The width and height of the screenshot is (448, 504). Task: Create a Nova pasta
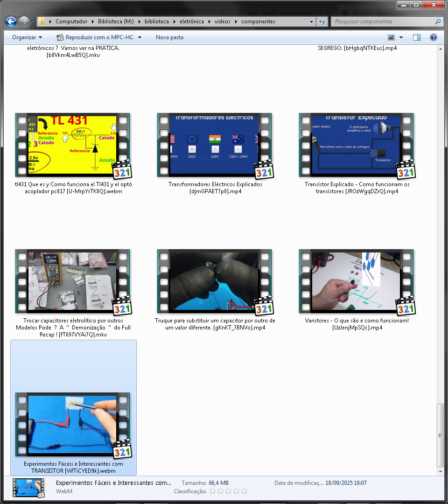[x=169, y=37]
